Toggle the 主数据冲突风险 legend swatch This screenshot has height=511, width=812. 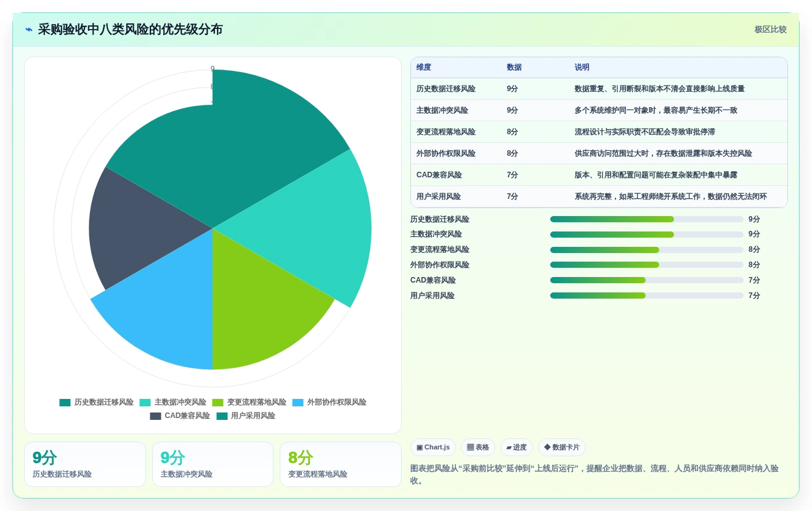[x=145, y=403]
